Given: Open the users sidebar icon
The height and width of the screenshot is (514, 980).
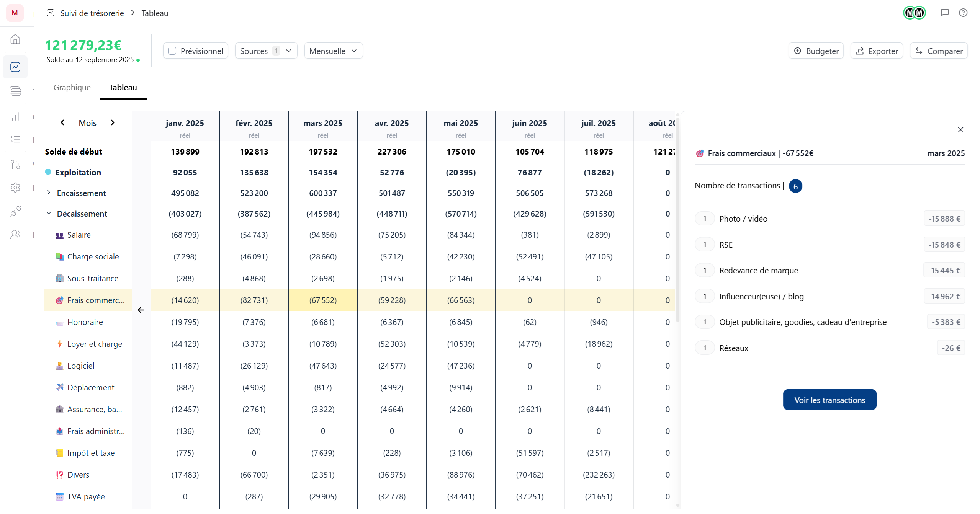Looking at the screenshot, I should [15, 235].
